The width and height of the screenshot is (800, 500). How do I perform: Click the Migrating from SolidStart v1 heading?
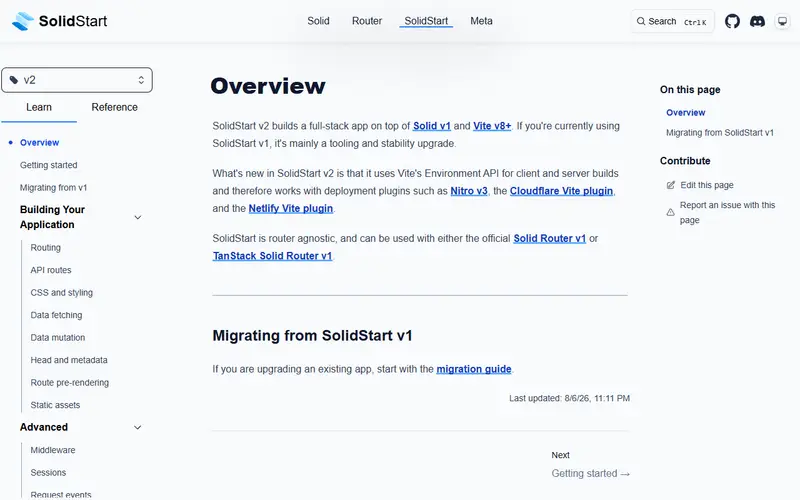tap(312, 335)
